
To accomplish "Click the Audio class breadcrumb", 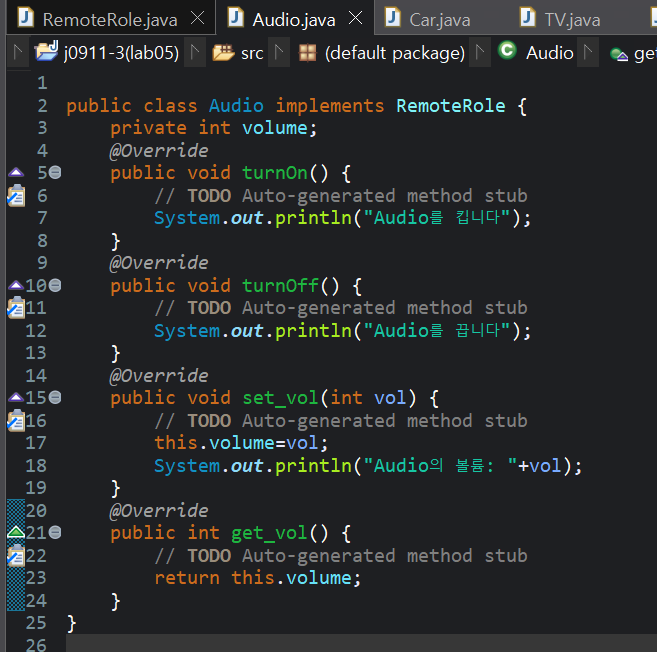I will coord(549,53).
